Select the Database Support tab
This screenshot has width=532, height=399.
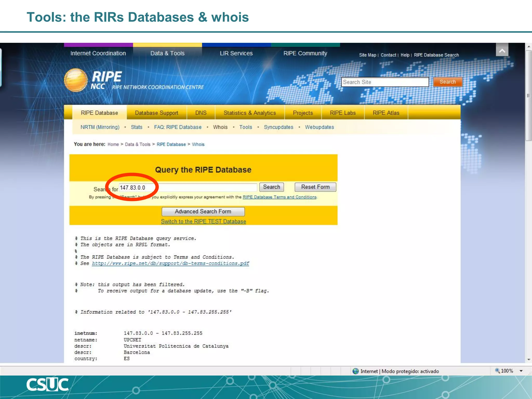(x=157, y=113)
